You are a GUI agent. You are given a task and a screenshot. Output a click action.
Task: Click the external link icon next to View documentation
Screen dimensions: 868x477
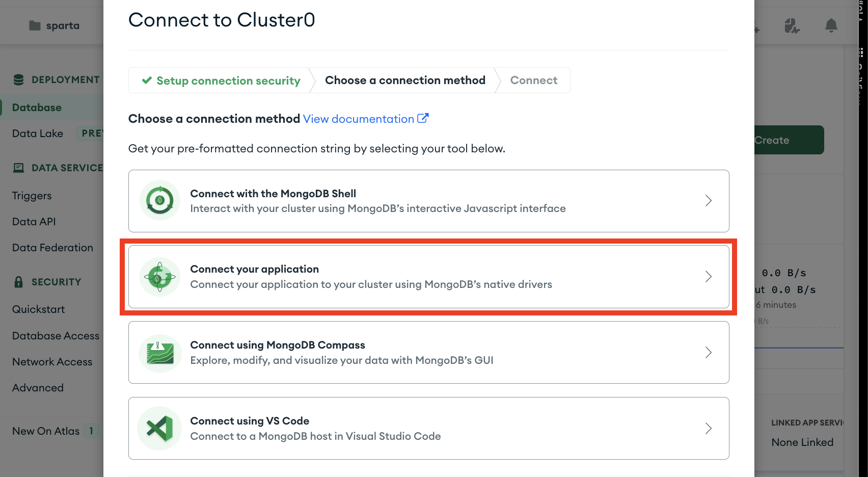point(423,118)
